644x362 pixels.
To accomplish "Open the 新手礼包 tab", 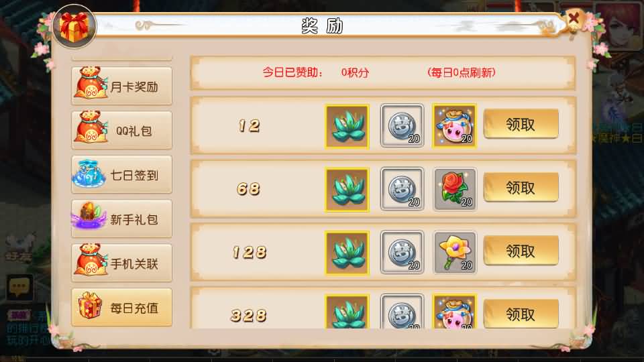I will pos(121,219).
